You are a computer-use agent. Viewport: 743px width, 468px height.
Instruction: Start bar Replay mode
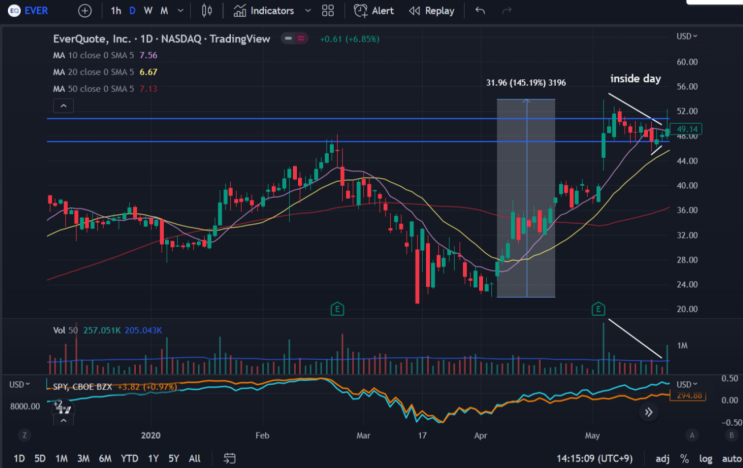click(432, 10)
